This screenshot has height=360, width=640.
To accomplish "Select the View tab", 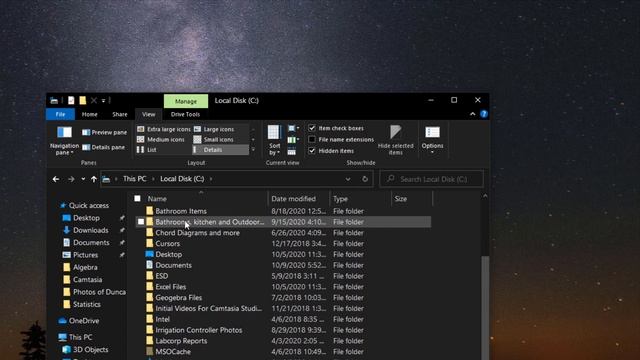I will tap(149, 114).
